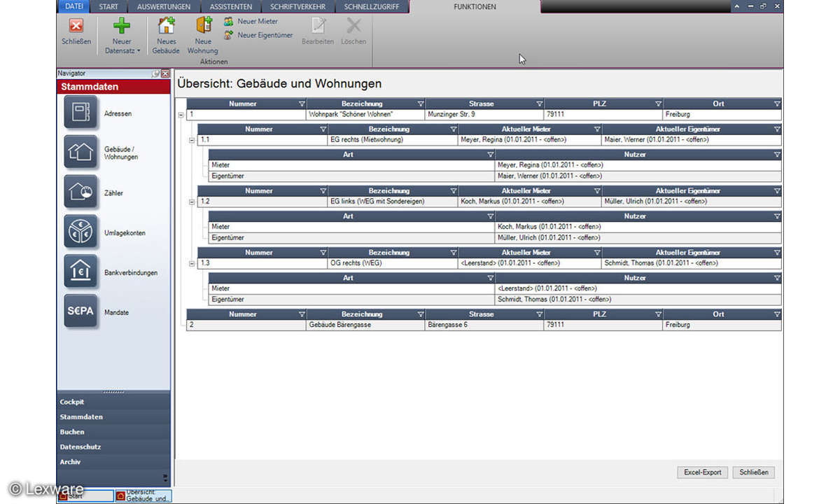Switch to Übersicht Gebäude bottom tab
Screen dimensions: 840x504
click(143, 495)
